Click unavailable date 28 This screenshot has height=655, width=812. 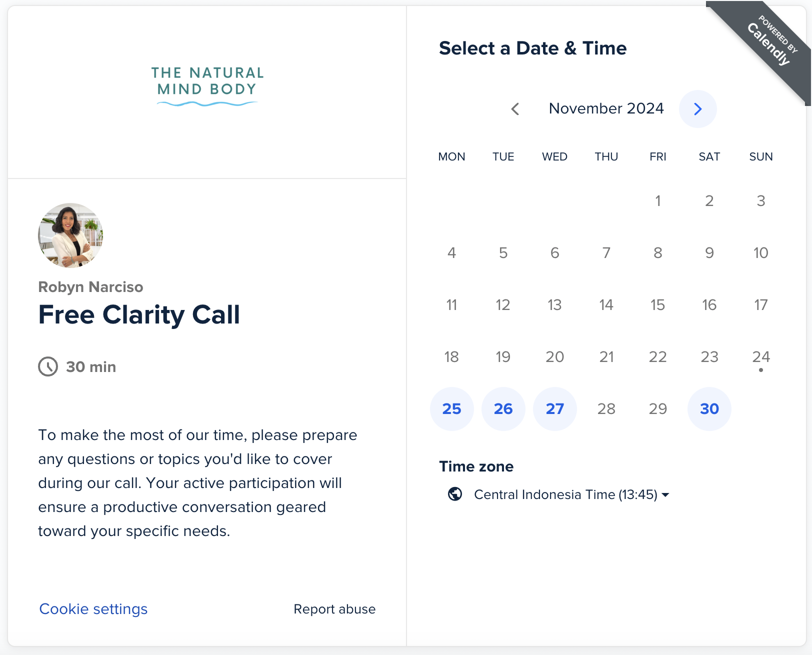(x=606, y=409)
